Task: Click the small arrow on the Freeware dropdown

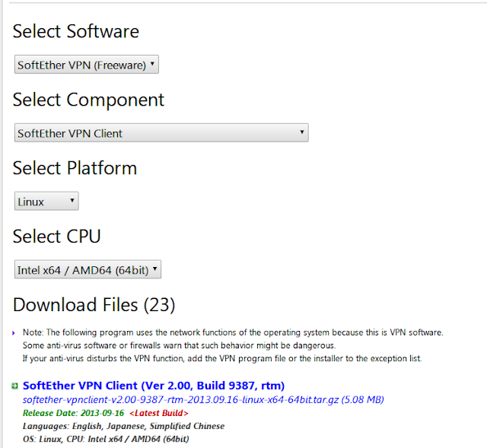Action: click(152, 64)
